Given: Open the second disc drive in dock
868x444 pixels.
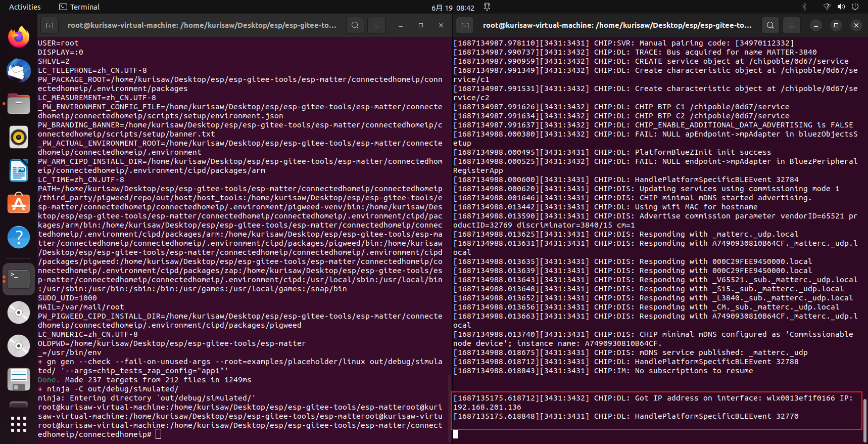Looking at the screenshot, I should pyautogui.click(x=19, y=346).
